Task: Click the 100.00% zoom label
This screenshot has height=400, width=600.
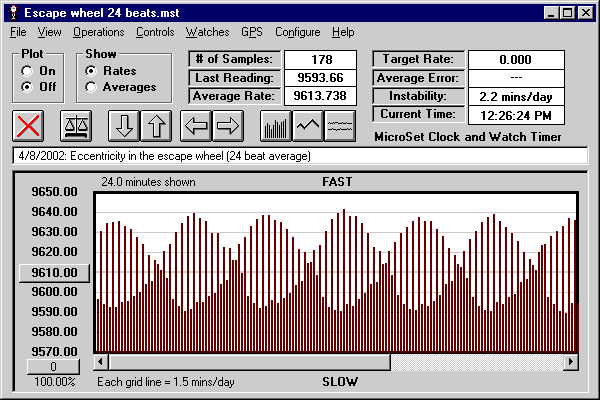Action: click(x=55, y=382)
